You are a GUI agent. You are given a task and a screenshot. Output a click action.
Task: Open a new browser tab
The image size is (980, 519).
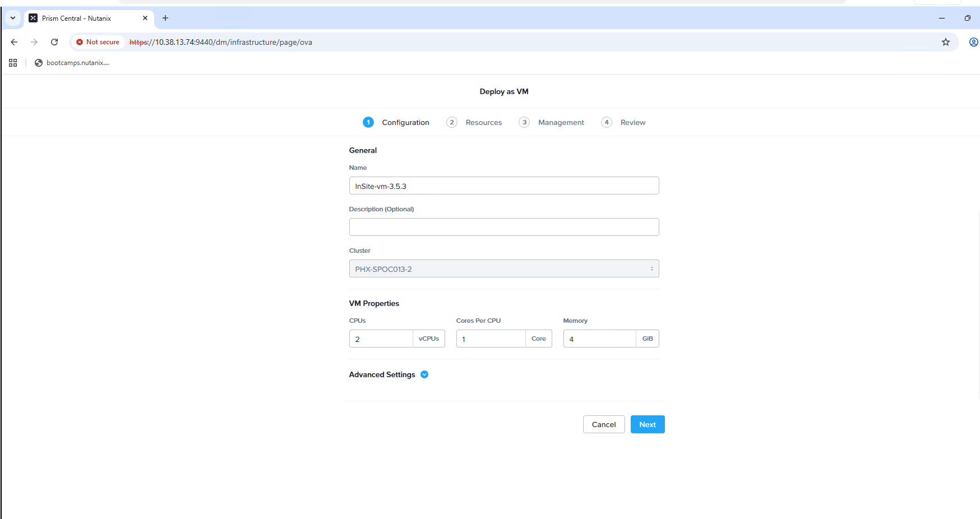click(165, 18)
